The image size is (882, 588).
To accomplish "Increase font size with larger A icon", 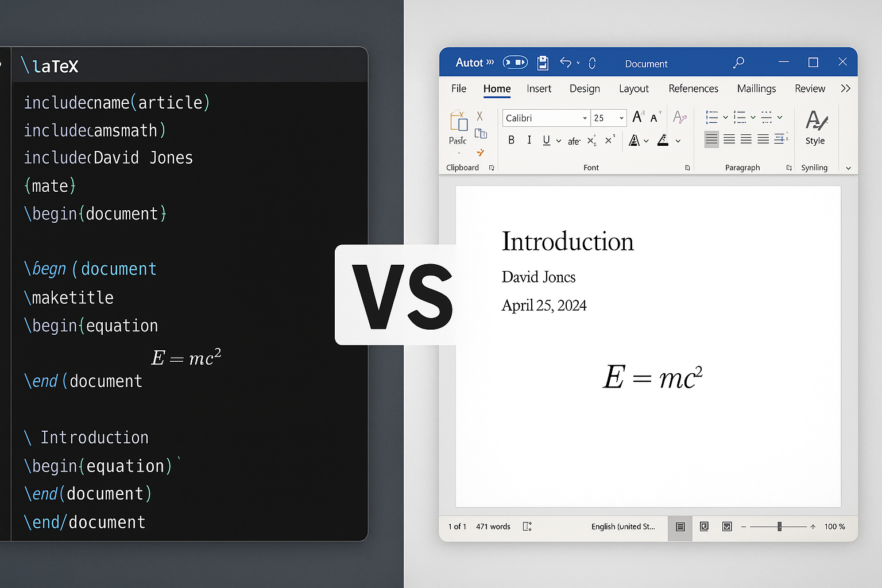I will point(638,117).
